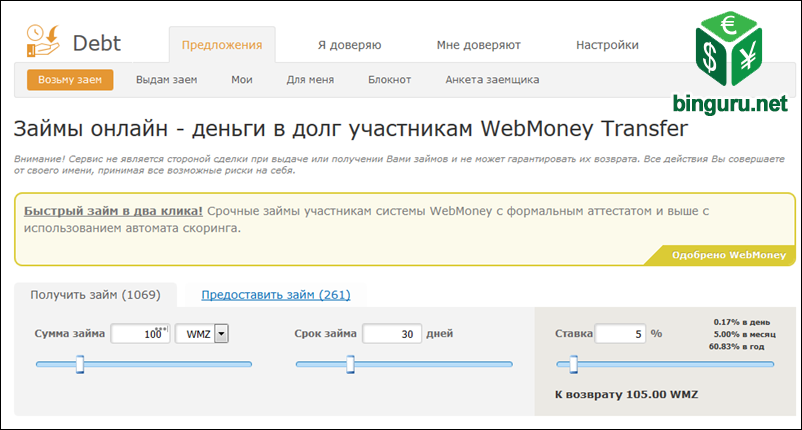Image resolution: width=802 pixels, height=430 pixels.
Task: Click the Срок займа days field
Action: (x=392, y=334)
